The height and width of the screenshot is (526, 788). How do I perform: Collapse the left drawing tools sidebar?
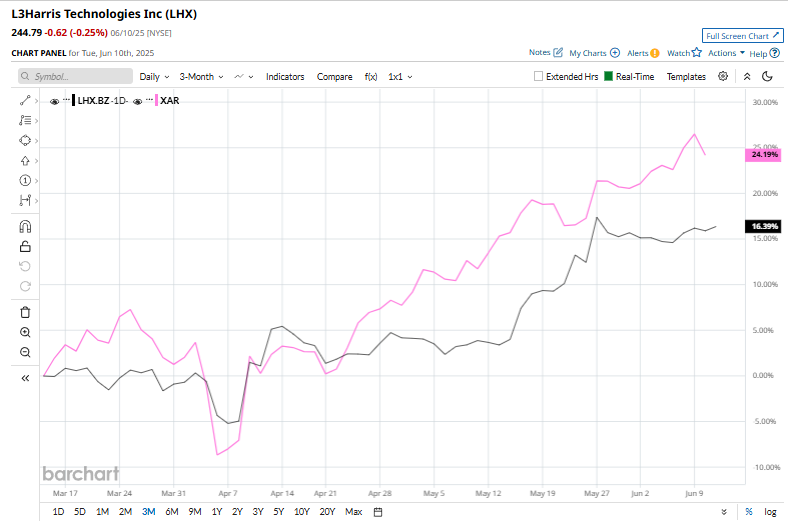(x=25, y=378)
